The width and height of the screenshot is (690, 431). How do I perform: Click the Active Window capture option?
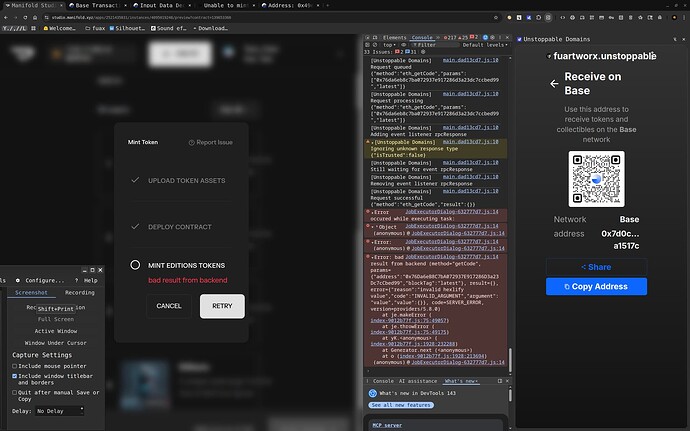pos(56,331)
